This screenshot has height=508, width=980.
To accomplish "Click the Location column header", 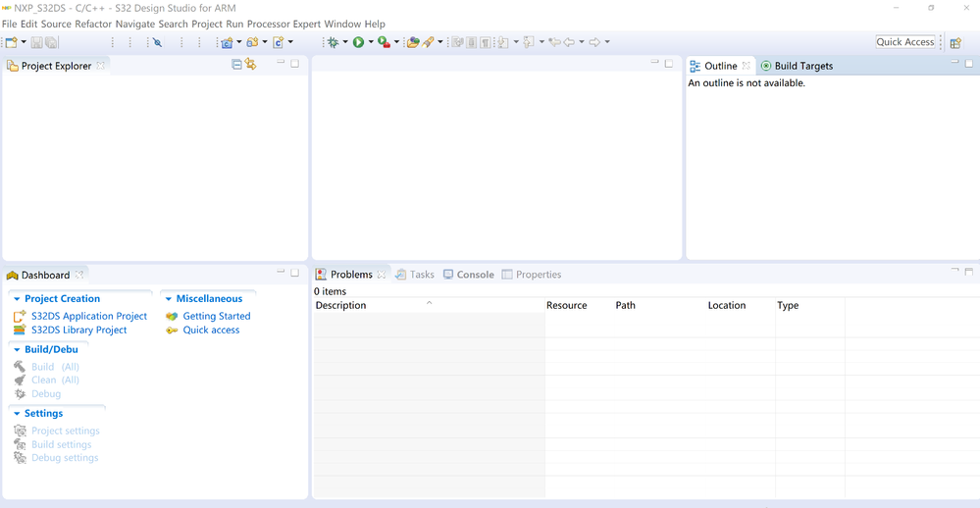I will pos(740,305).
